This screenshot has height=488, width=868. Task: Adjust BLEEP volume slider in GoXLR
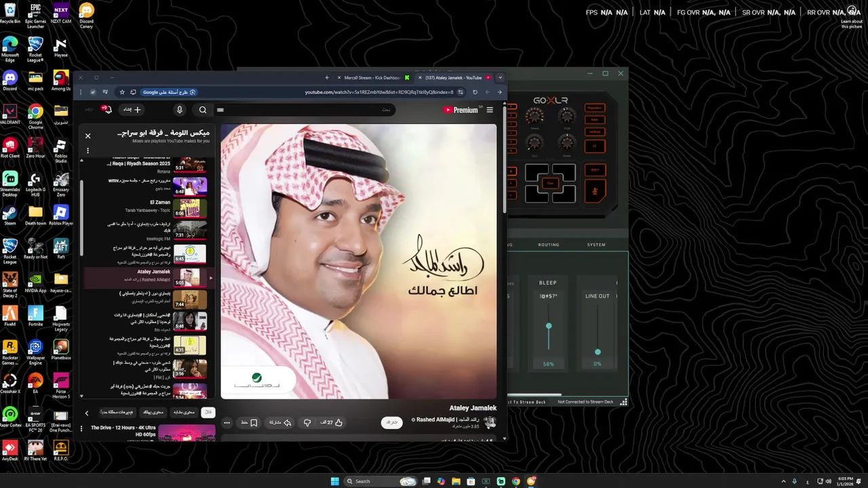tap(549, 326)
